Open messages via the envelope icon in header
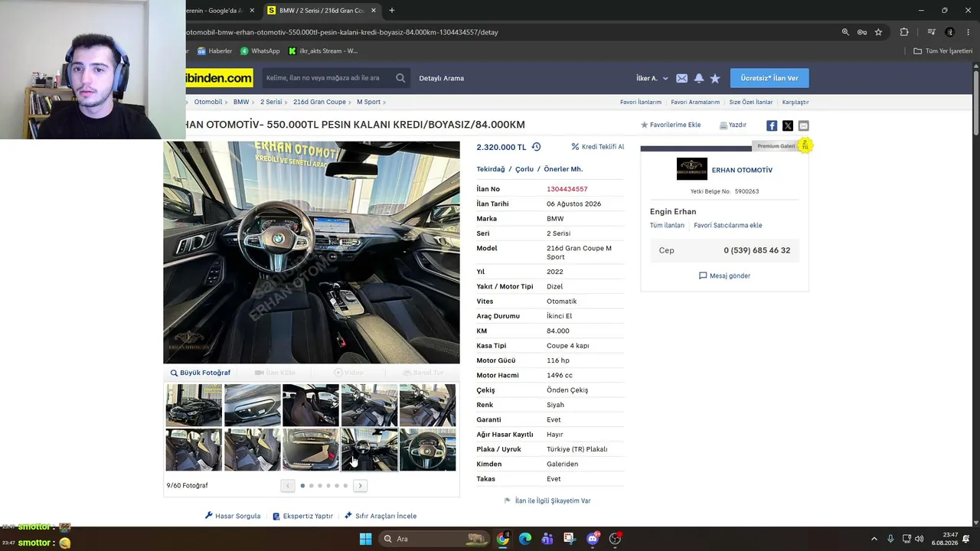The width and height of the screenshot is (980, 551). [681, 78]
